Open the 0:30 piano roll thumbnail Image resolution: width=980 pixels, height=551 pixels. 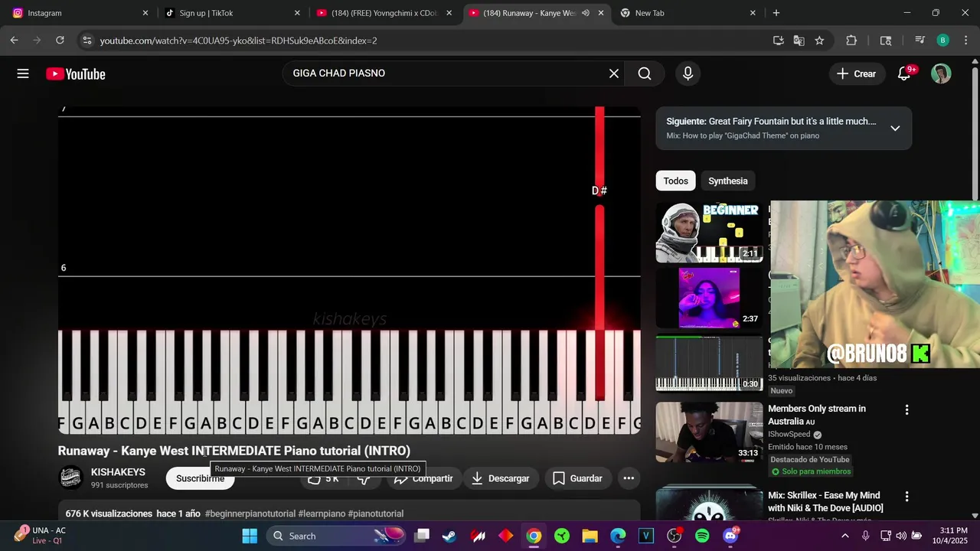709,364
